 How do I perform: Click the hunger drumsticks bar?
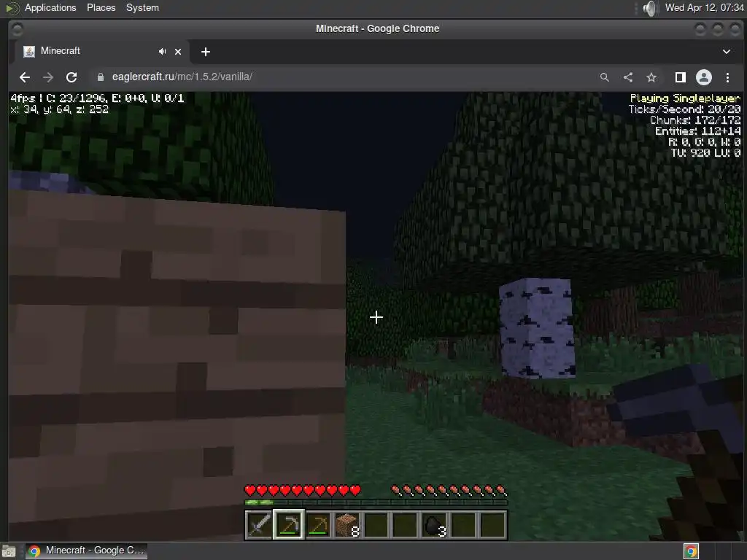click(x=449, y=490)
